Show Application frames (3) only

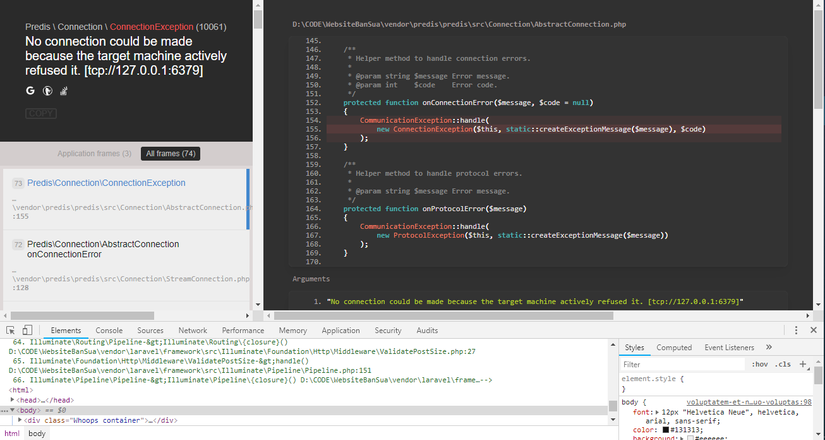[94, 153]
